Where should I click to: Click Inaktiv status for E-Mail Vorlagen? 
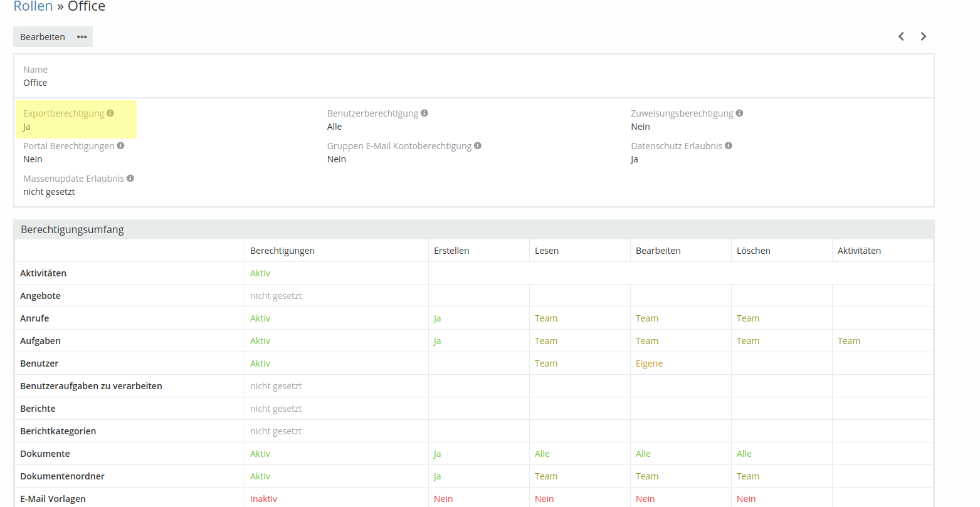[263, 499]
